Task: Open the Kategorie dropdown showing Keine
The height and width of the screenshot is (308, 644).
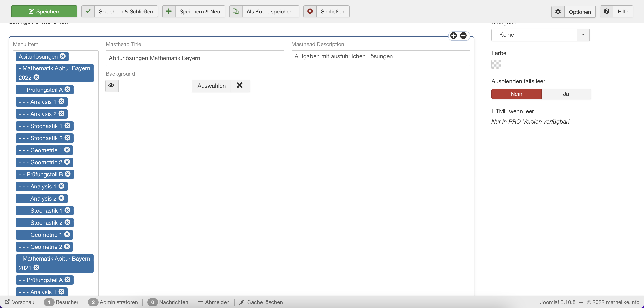Action: coord(534,35)
